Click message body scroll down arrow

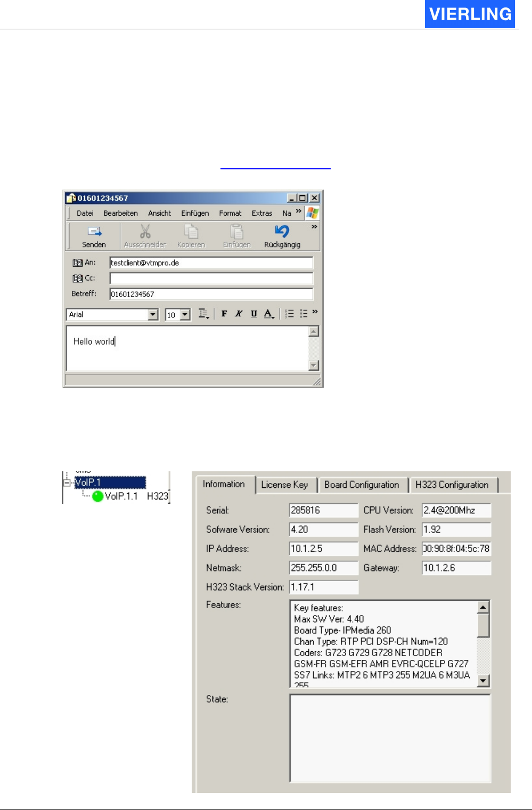314,365
